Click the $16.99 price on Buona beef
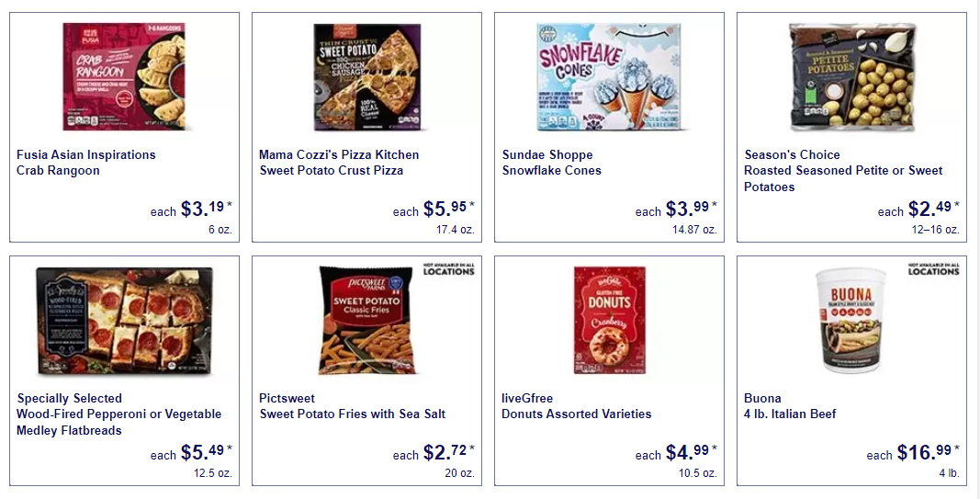980x499 pixels. pyautogui.click(x=929, y=451)
